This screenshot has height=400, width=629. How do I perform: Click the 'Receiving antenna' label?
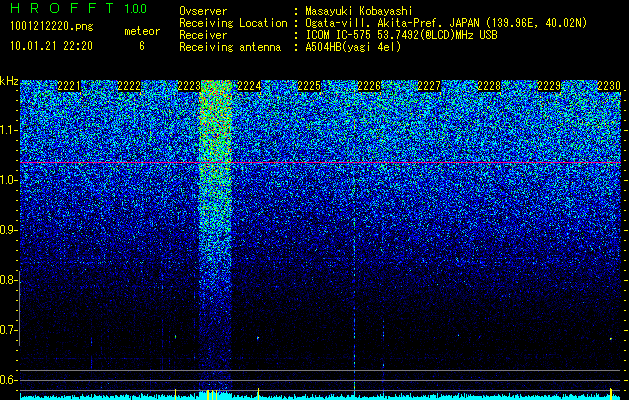click(230, 47)
